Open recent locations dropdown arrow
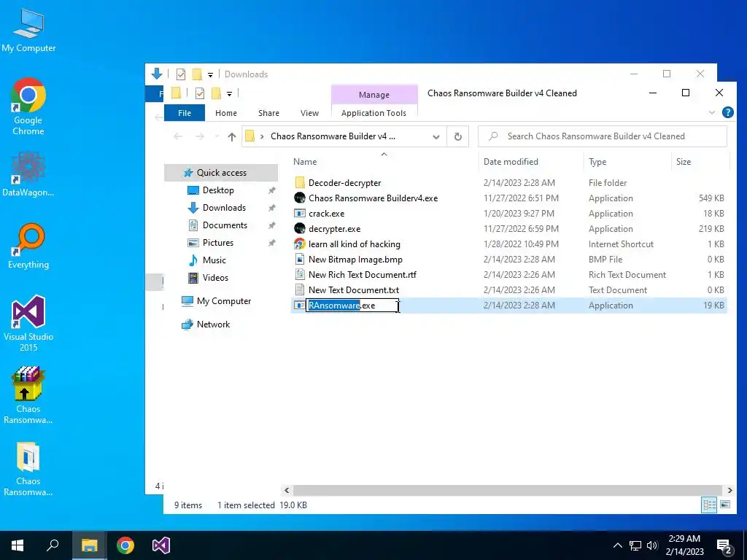The height and width of the screenshot is (560, 747). coord(217,136)
